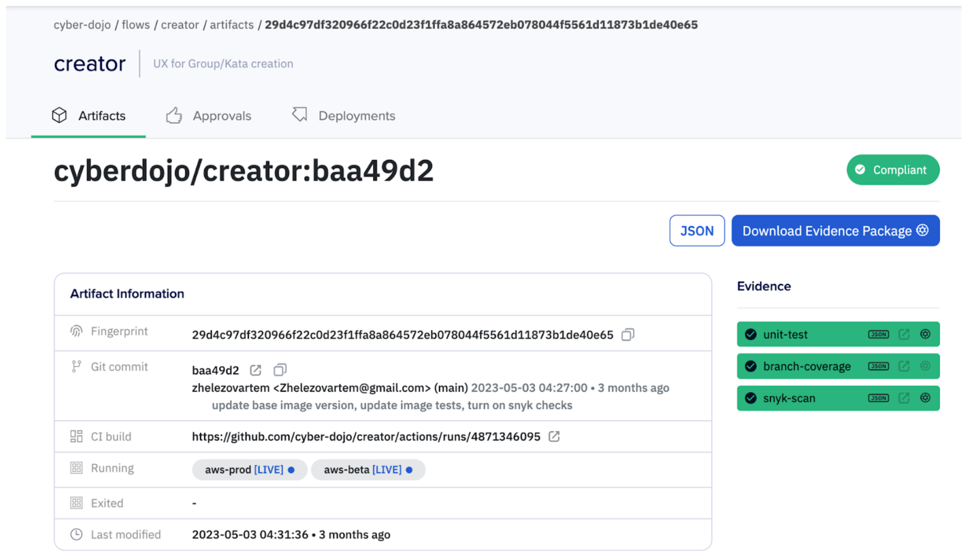Click the commit author zhelezovartem text
This screenshot has height=560, width=968.
tap(231, 388)
